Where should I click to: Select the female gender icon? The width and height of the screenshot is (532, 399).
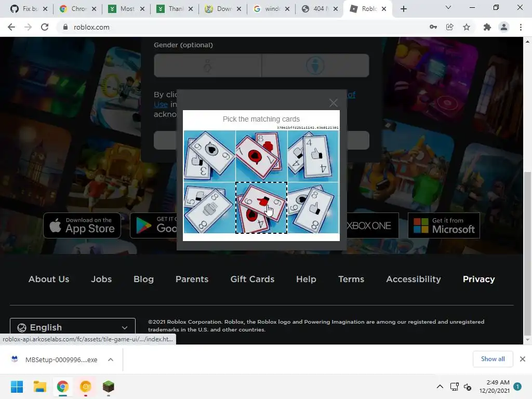(208, 65)
